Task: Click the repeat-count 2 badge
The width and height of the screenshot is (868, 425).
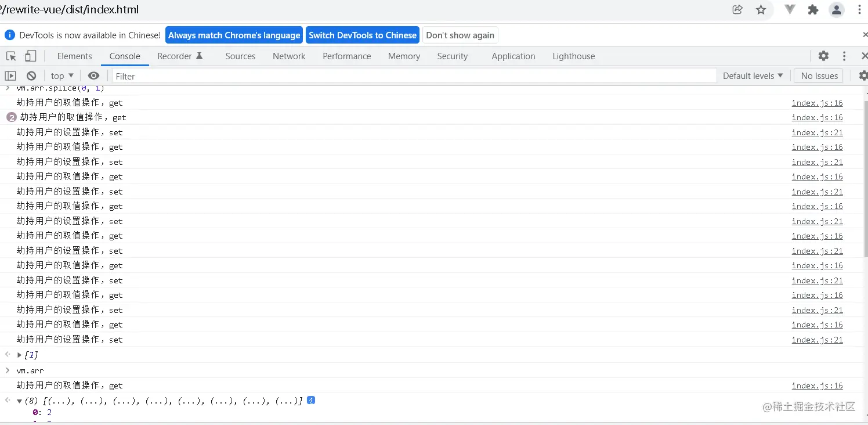Action: pyautogui.click(x=12, y=117)
